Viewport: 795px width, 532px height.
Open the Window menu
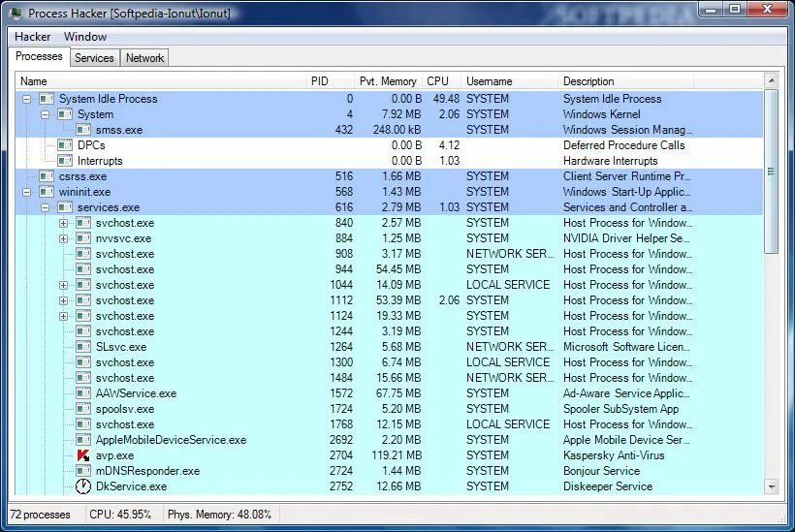tap(85, 37)
